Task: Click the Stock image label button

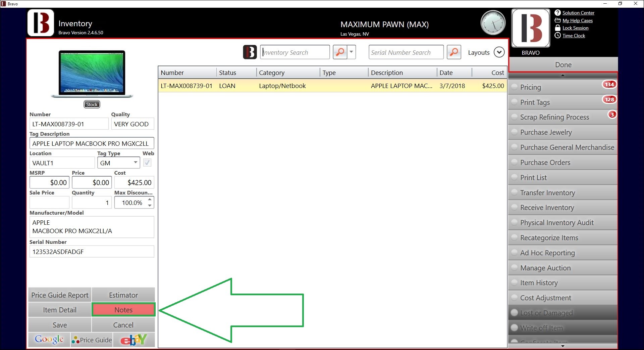Action: click(x=92, y=104)
